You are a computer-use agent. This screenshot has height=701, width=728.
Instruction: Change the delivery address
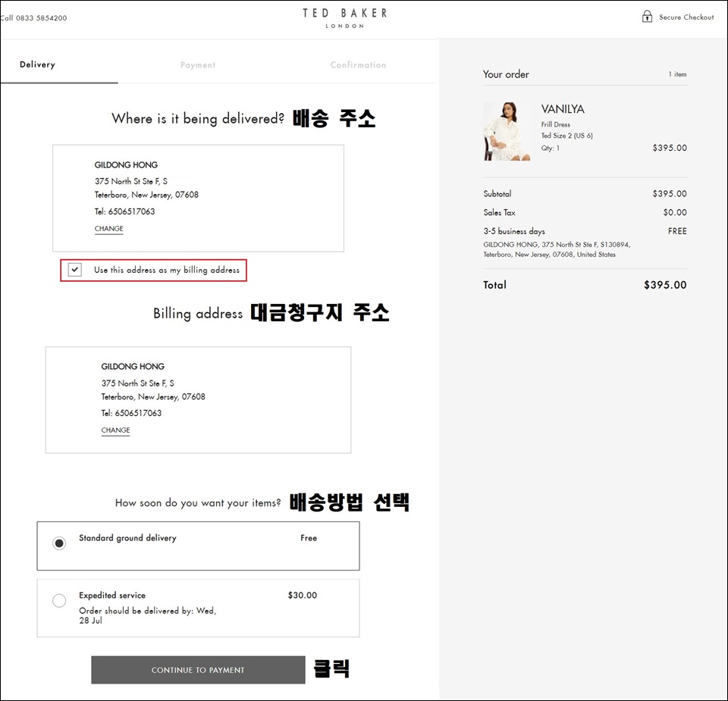coord(109,229)
